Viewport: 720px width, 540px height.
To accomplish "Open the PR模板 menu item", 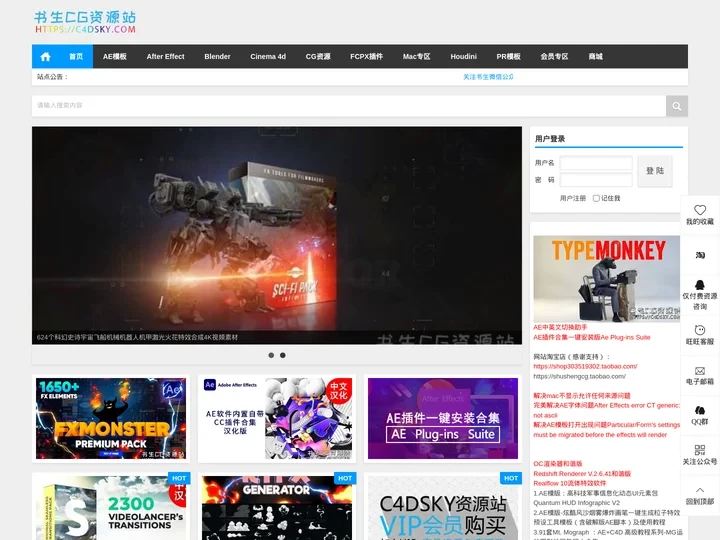I will [508, 56].
